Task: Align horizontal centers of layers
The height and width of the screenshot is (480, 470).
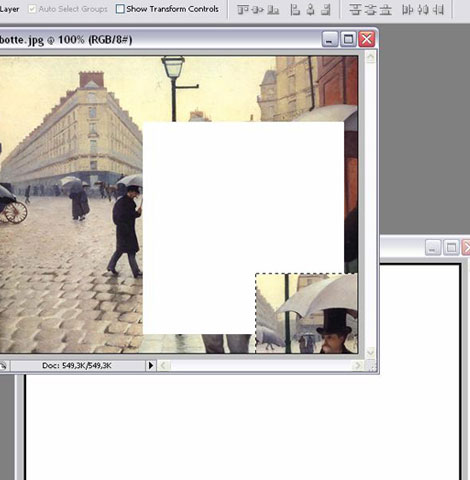Action: [310, 10]
